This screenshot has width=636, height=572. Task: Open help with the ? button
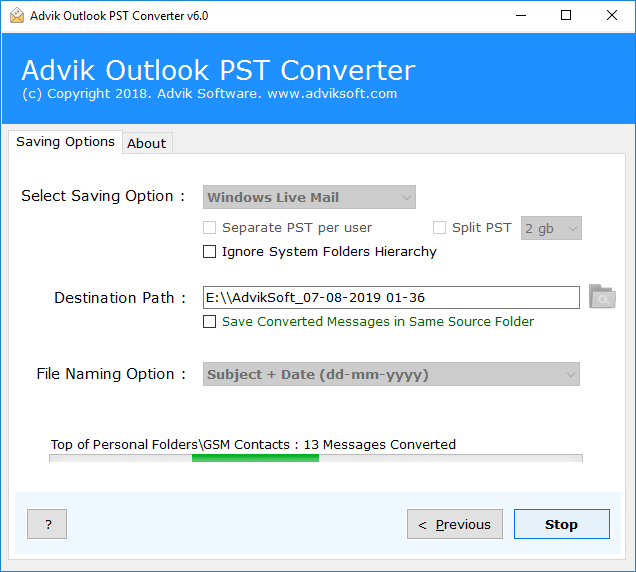click(x=47, y=524)
